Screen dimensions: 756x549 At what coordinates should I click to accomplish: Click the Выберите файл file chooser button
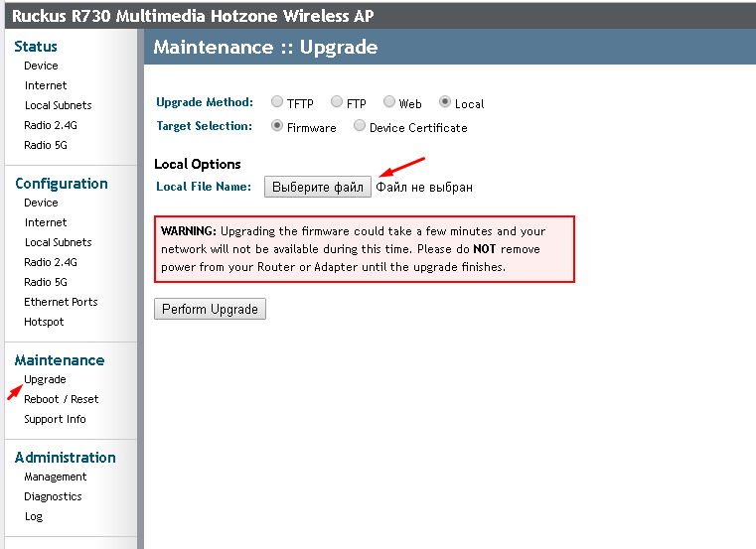[318, 187]
